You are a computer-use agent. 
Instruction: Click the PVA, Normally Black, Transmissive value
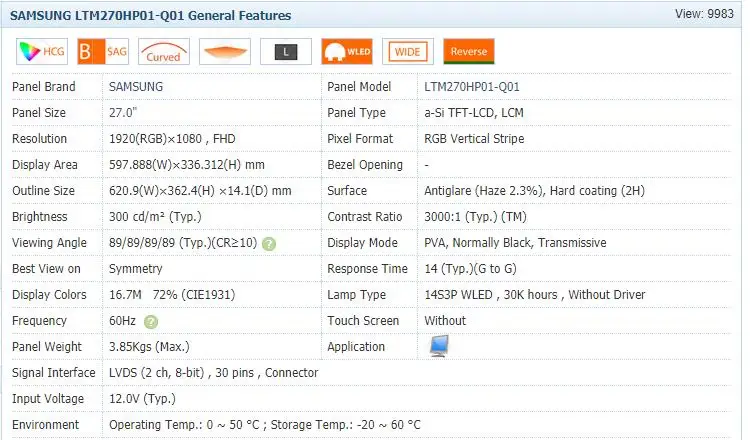515,242
